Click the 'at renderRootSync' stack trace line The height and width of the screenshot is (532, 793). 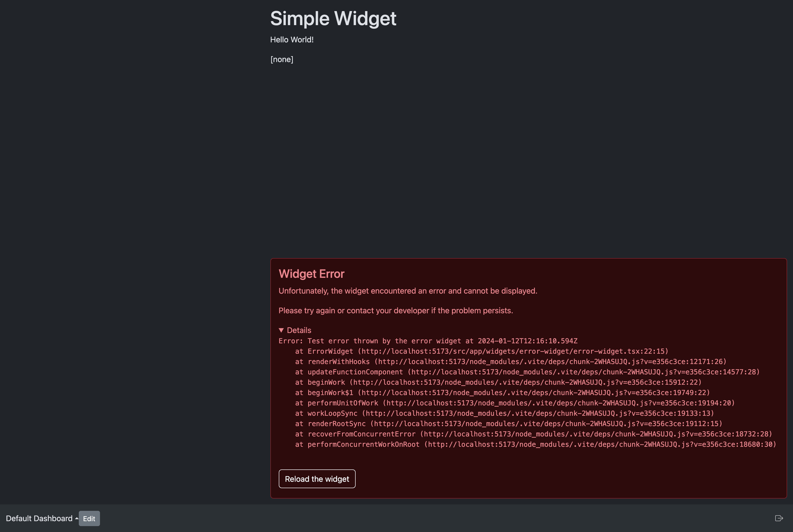tap(509, 424)
